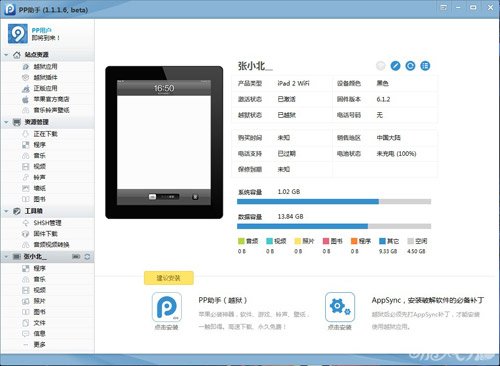The width and height of the screenshot is (500, 366).
Task: Open the title bar menu icon left of minimize
Action: (x=443, y=8)
